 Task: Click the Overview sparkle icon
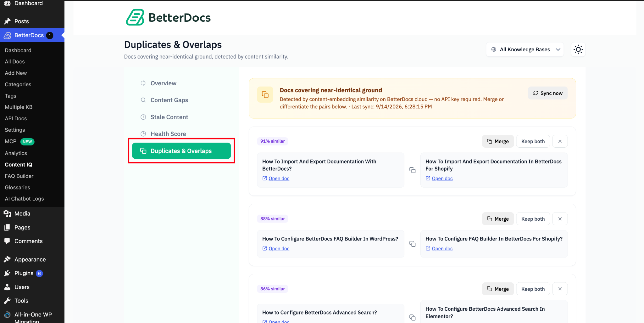click(x=143, y=83)
